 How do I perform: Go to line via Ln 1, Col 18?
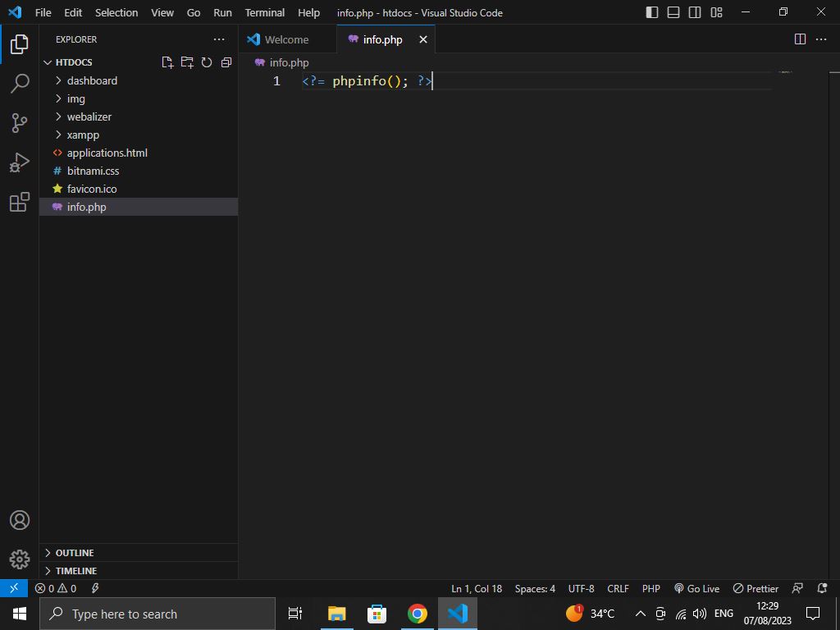[x=477, y=588]
